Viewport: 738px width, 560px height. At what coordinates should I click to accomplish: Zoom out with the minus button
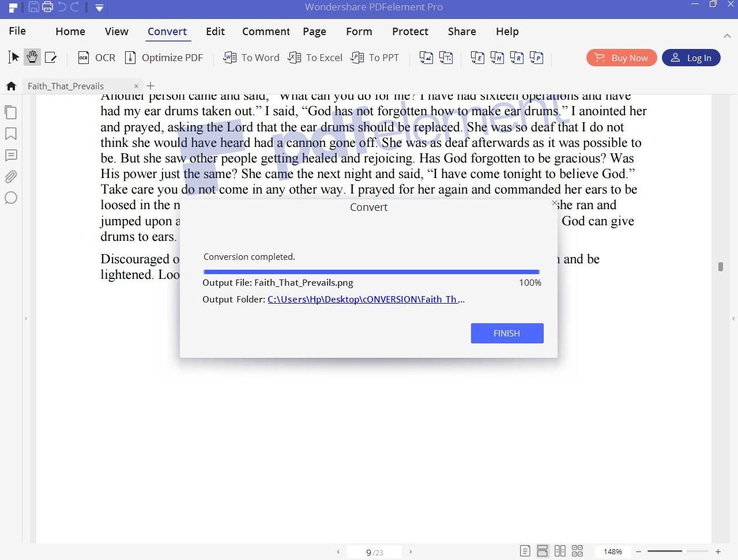coord(638,552)
